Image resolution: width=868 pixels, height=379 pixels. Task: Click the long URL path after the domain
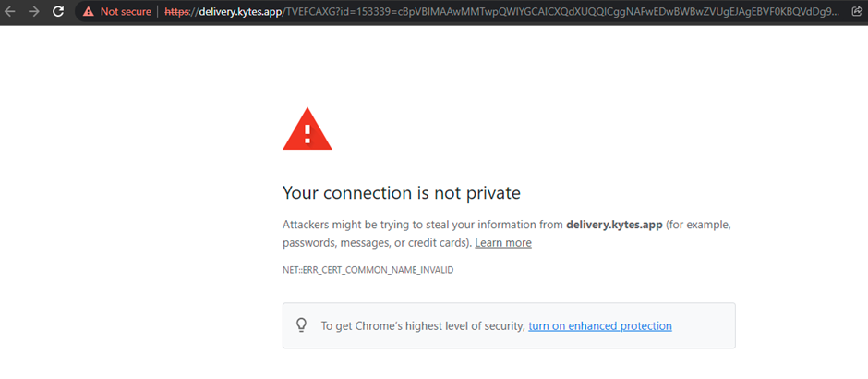coord(554,12)
